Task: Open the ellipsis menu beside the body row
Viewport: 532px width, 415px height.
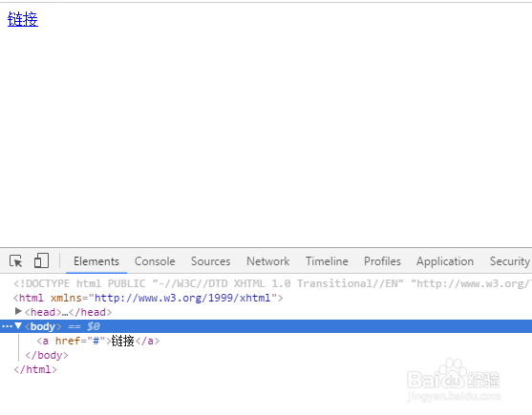Action: (7, 326)
